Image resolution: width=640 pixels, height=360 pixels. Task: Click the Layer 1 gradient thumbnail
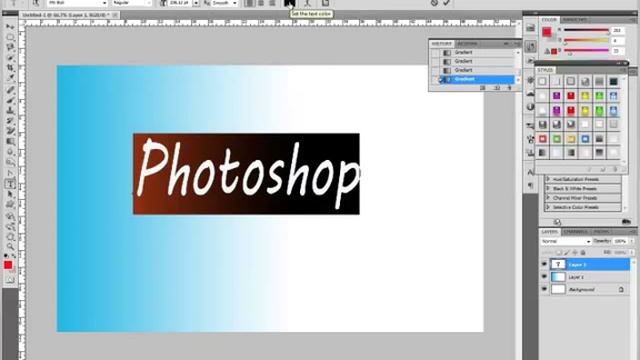[558, 277]
